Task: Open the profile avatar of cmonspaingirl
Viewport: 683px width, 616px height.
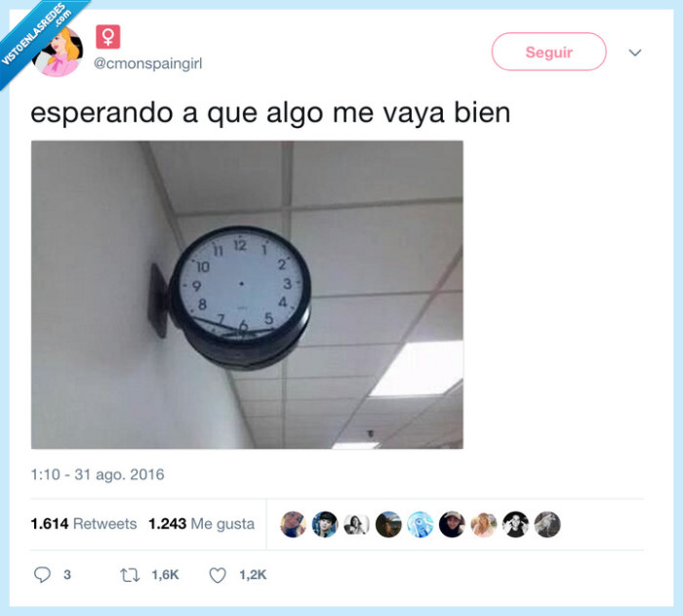Action: click(58, 51)
